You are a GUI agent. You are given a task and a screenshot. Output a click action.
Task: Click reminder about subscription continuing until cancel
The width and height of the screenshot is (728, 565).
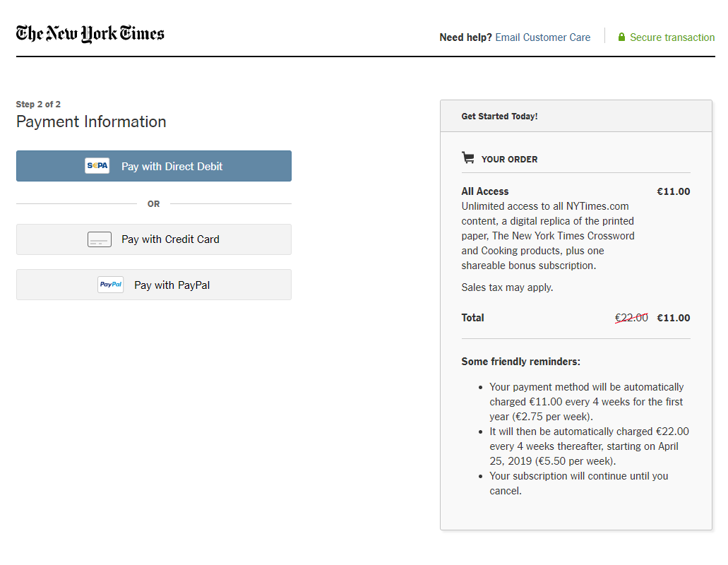579,483
